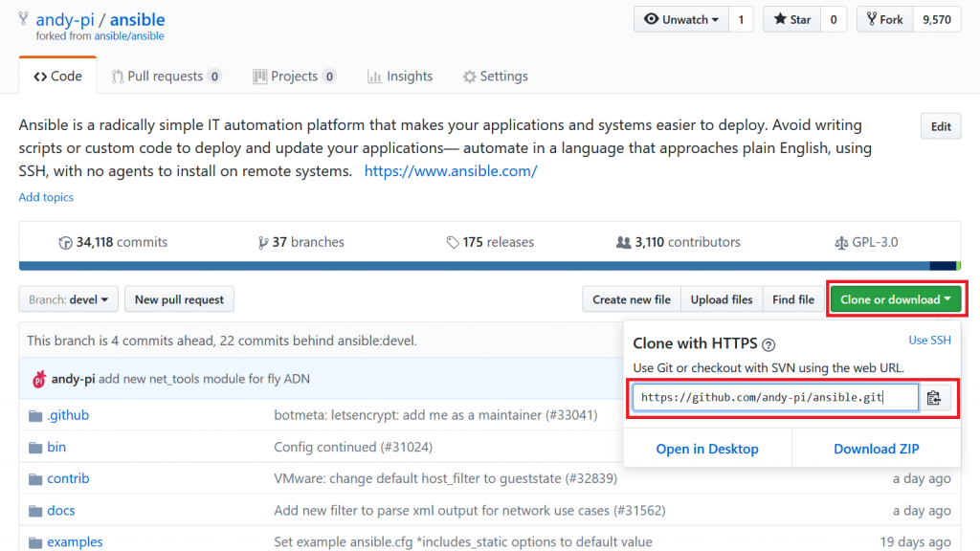Click the language breakdown color bar

point(489,266)
